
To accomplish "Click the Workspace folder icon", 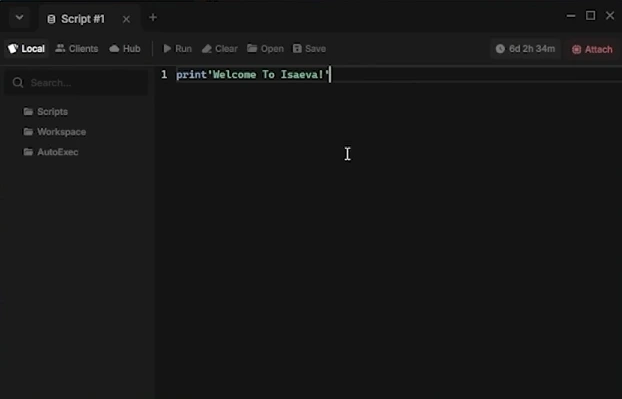I will (x=28, y=131).
